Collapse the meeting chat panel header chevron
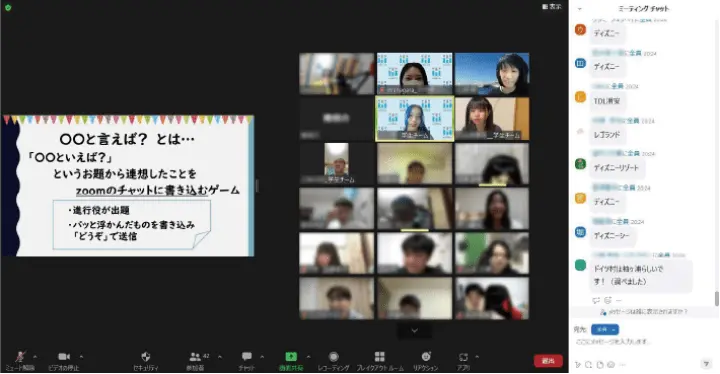Image resolution: width=720 pixels, height=374 pixels. coord(579,9)
